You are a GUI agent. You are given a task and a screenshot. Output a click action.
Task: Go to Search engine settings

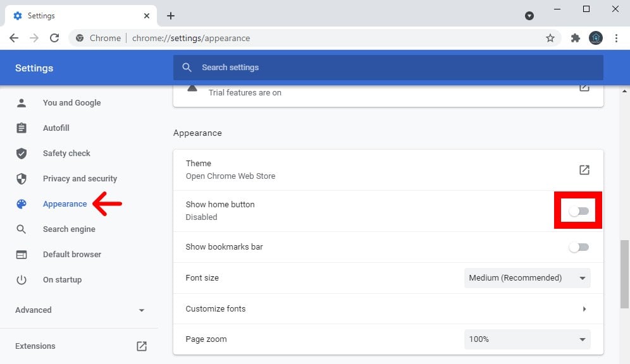point(69,229)
